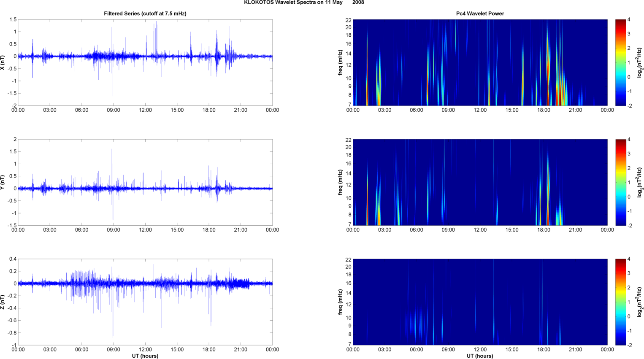Click the bottom Z wavelet power spectrogram
This screenshot has width=644, height=359.
pos(480,302)
